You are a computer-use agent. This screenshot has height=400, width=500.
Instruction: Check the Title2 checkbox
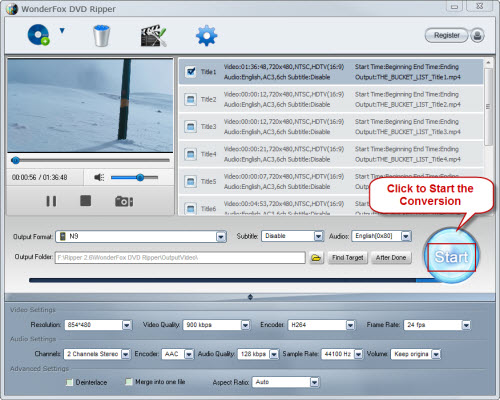(x=190, y=99)
